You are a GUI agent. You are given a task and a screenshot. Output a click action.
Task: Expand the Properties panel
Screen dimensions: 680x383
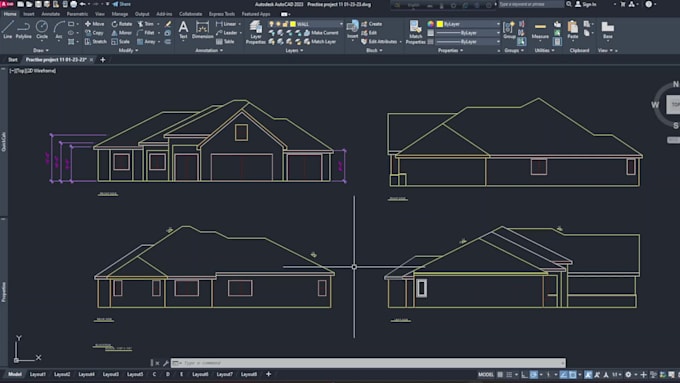pos(450,50)
